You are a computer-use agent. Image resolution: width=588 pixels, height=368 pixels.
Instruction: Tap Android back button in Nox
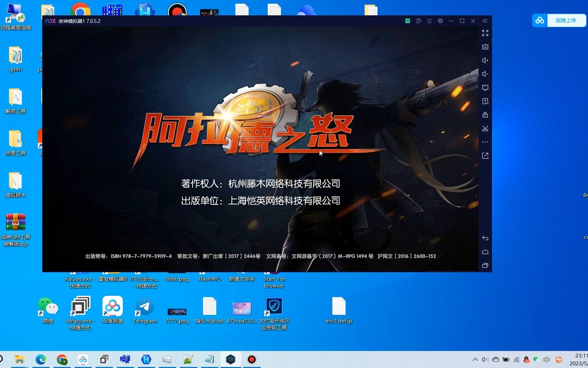click(485, 238)
